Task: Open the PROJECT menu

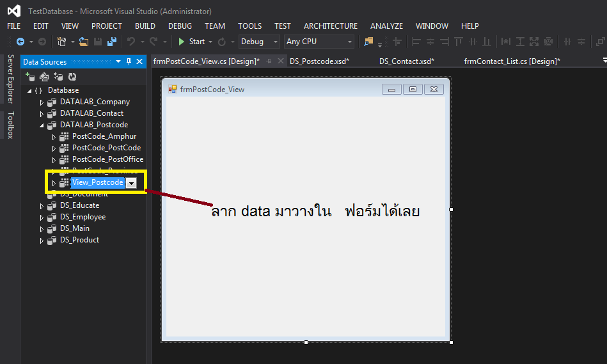Action: [106, 26]
